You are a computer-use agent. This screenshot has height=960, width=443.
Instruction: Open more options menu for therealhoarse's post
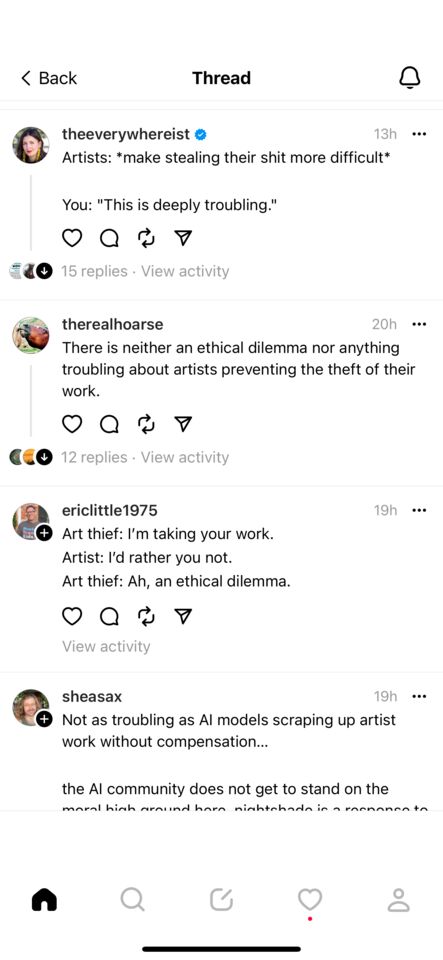pyautogui.click(x=419, y=324)
